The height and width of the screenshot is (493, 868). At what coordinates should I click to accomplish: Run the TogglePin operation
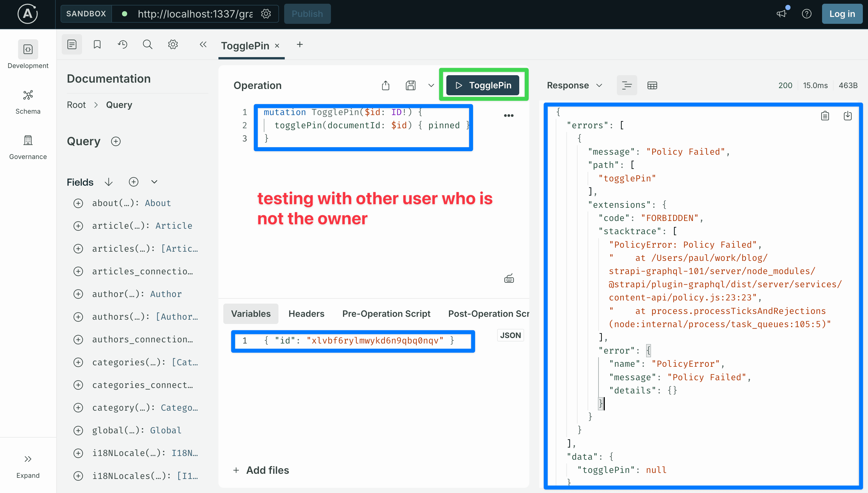(x=483, y=85)
